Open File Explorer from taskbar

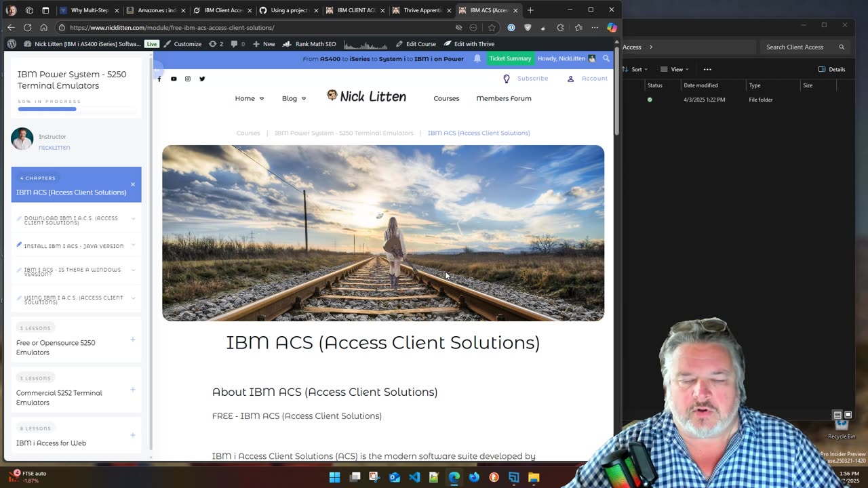534,477
